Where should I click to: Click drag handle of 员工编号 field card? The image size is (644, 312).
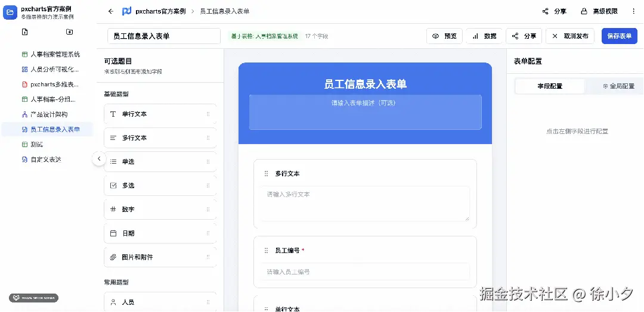(x=266, y=251)
